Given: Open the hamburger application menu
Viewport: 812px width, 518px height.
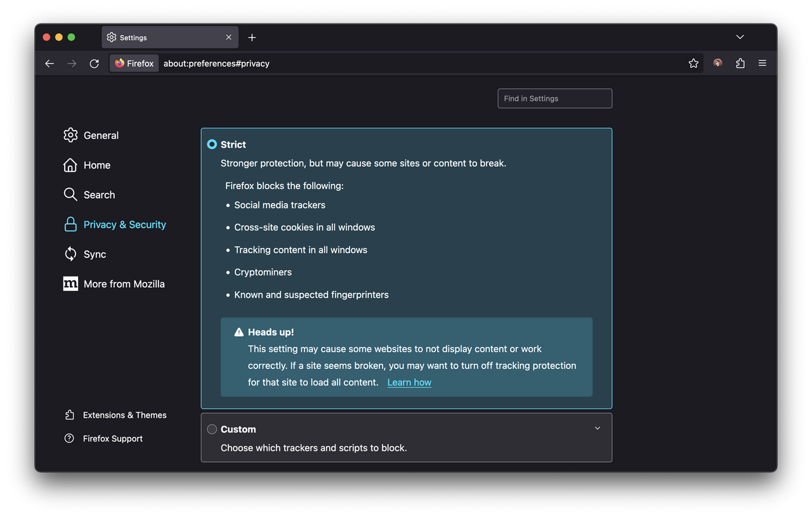Looking at the screenshot, I should (763, 63).
